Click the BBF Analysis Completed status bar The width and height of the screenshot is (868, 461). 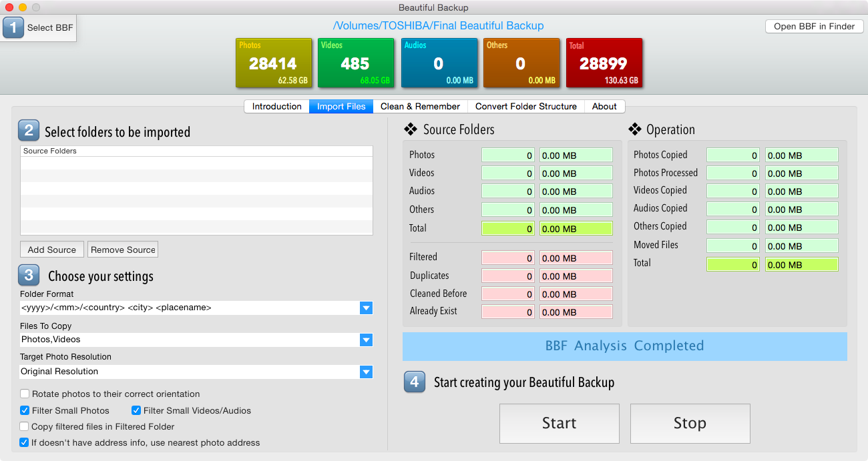(x=624, y=346)
